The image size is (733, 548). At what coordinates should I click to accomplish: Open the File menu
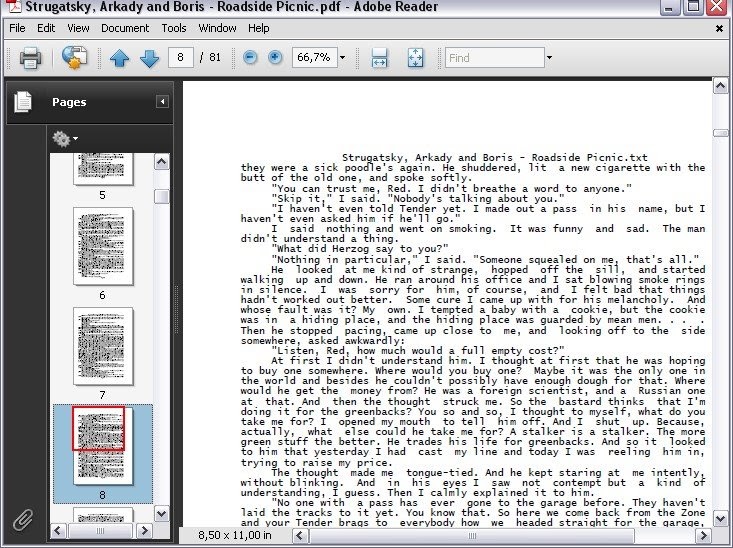pos(17,28)
